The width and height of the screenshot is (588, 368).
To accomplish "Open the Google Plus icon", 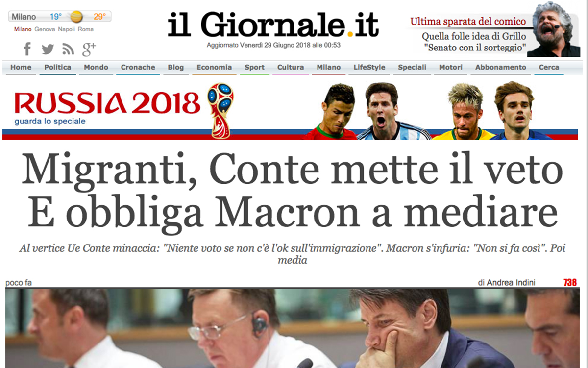I will [x=89, y=49].
